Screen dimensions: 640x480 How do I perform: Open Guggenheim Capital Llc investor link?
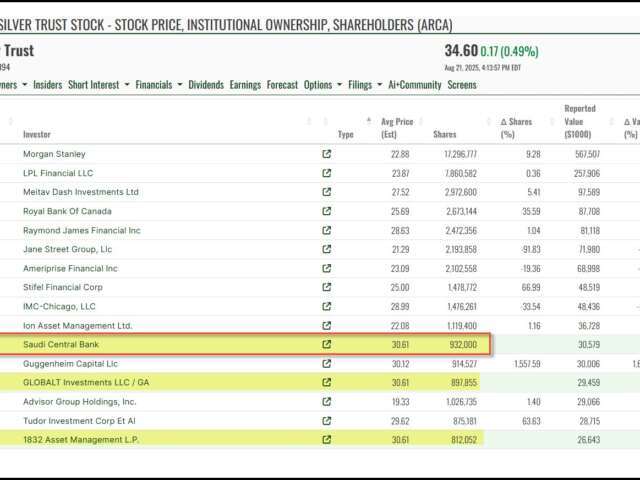coord(70,363)
